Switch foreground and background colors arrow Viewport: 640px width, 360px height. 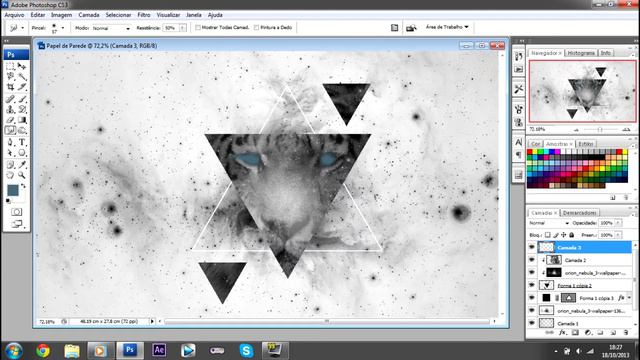[23, 186]
